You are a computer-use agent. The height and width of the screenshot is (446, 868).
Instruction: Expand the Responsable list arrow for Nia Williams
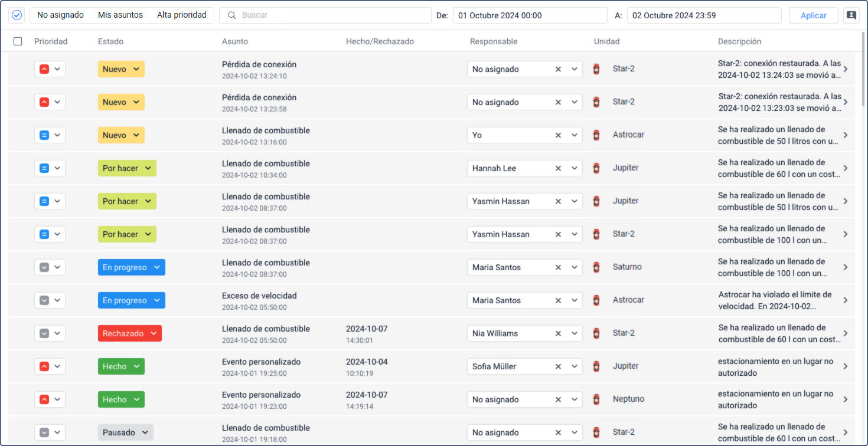pos(575,333)
